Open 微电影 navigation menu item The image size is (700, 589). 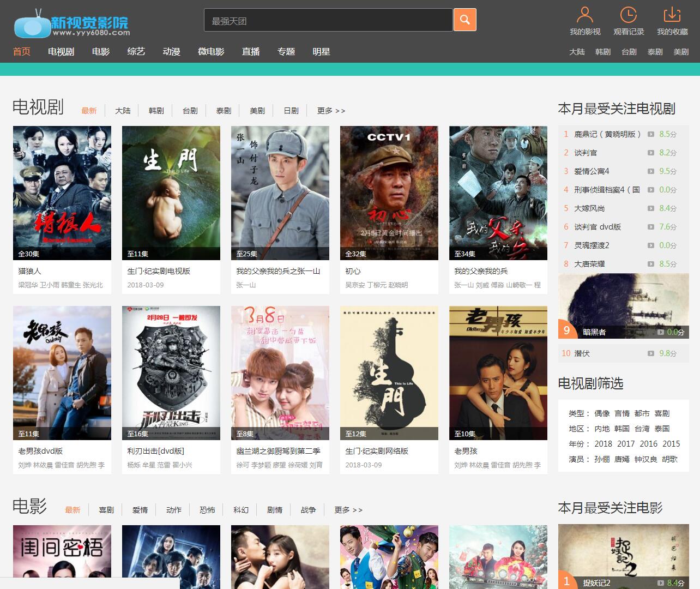pos(211,52)
